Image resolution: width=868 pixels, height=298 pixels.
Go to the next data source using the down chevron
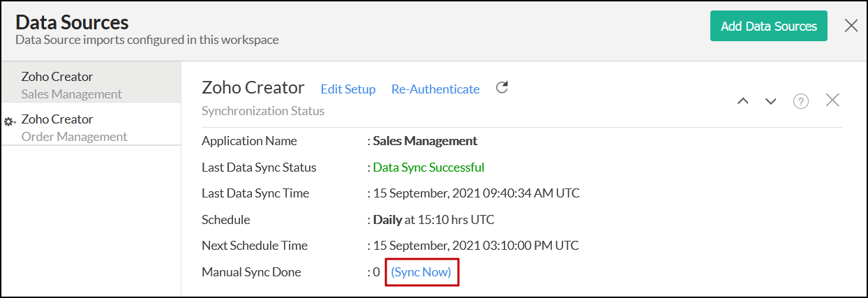[770, 101]
